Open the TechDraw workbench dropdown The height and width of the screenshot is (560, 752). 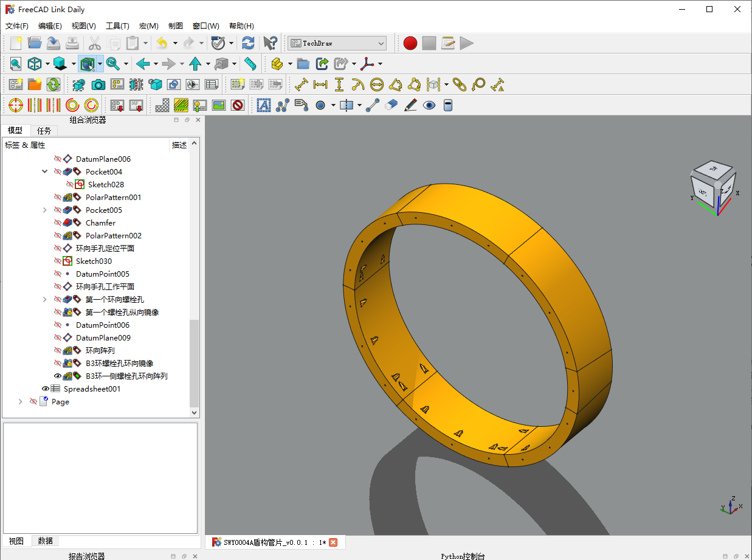click(x=337, y=43)
